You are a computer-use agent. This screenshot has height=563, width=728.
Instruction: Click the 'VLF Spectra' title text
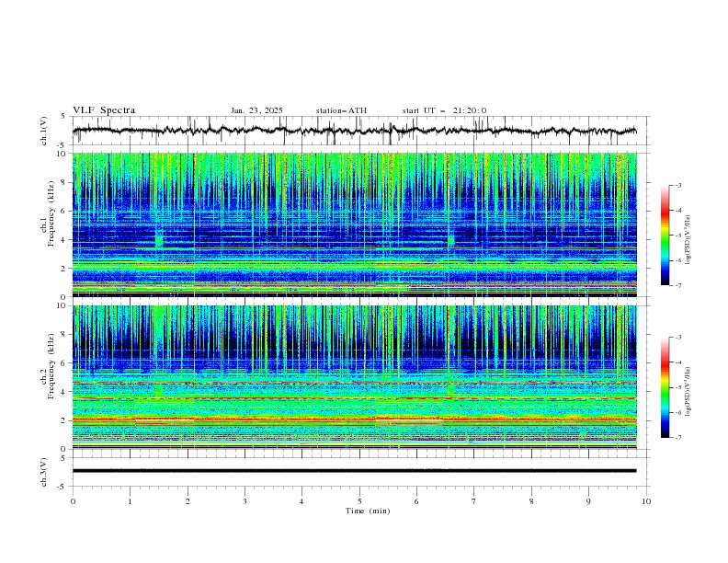[104, 110]
